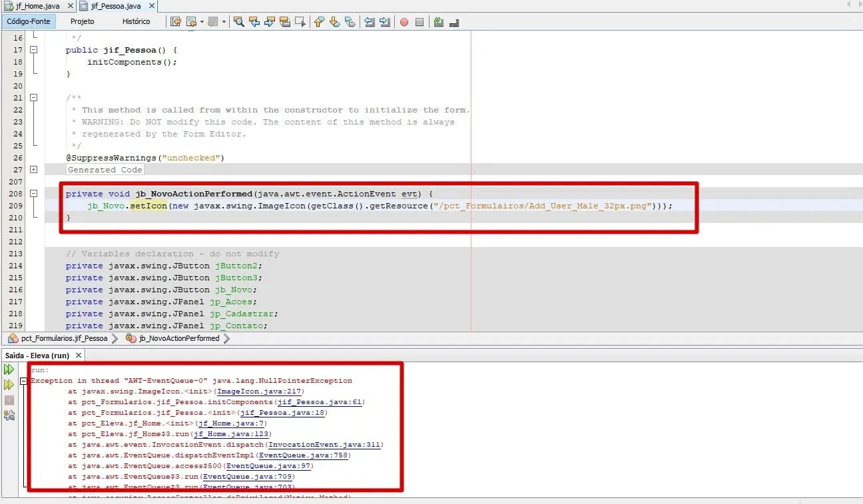Expand the Generated Code fold
This screenshot has height=504, width=863.
[x=33, y=170]
